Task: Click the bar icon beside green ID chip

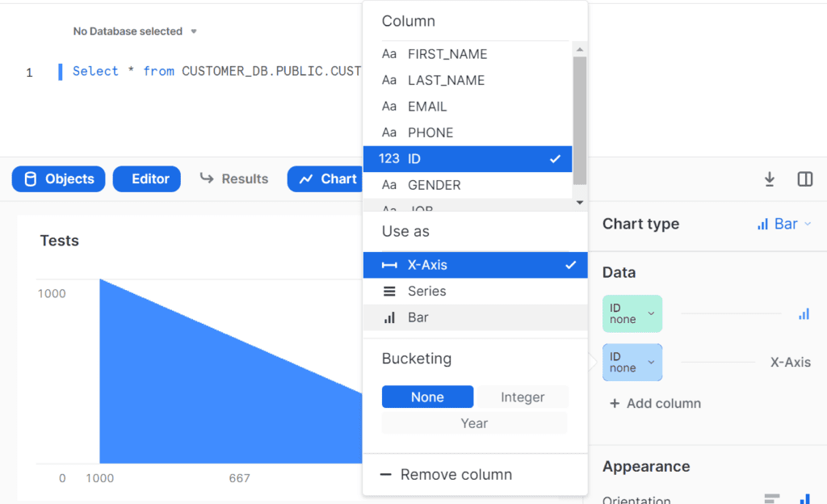Action: (x=804, y=314)
